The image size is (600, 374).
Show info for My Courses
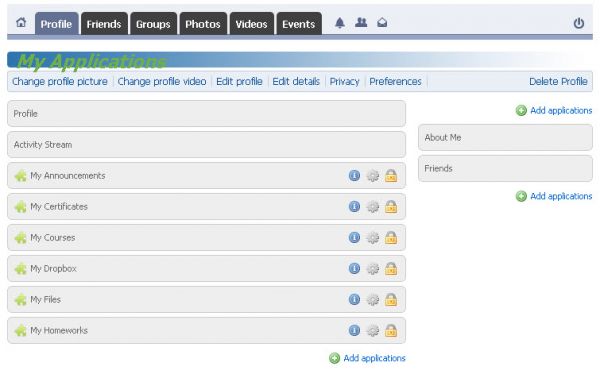coord(354,238)
